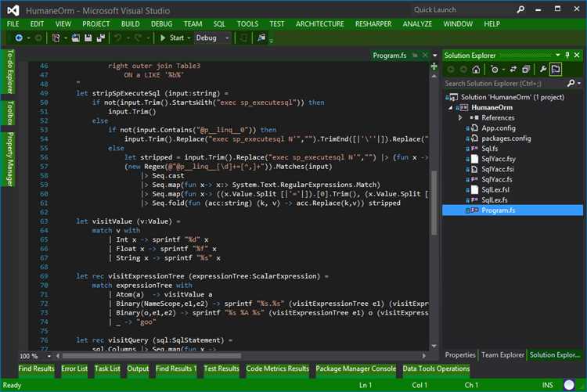The height and width of the screenshot is (392, 587).
Task: Open the Property Manager side panel
Action: pyautogui.click(x=10, y=159)
